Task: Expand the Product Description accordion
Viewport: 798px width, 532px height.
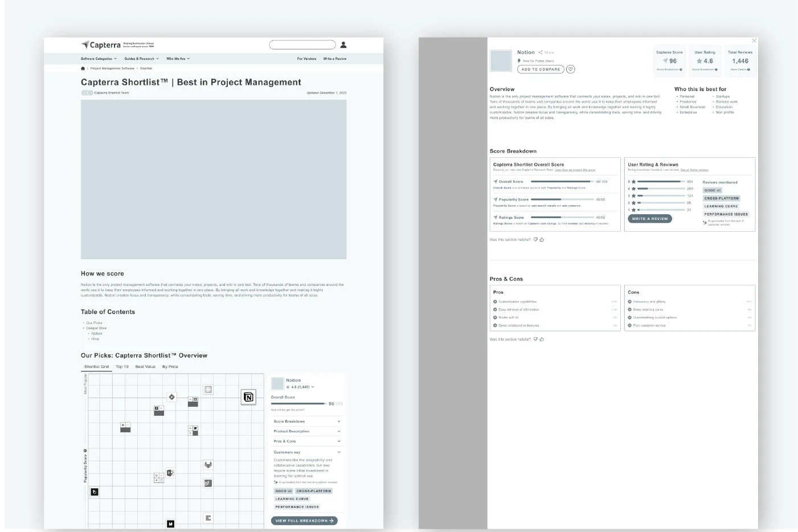Action: pyautogui.click(x=307, y=431)
